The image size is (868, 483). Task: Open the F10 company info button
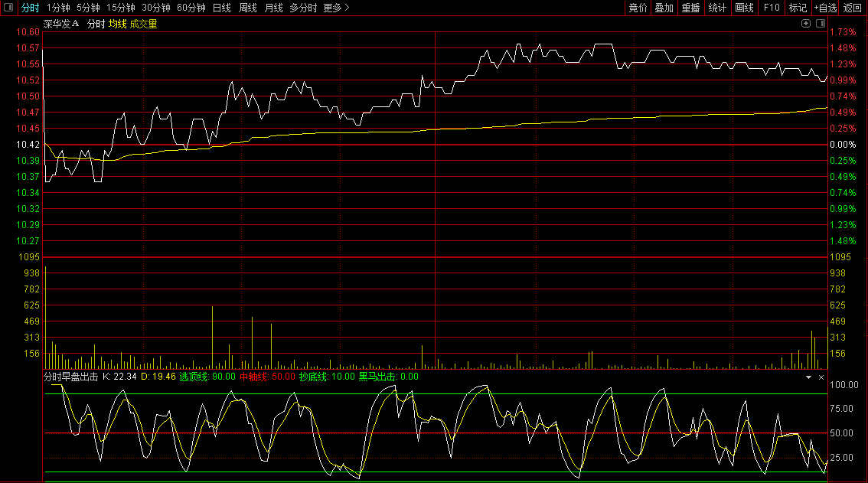tap(771, 8)
